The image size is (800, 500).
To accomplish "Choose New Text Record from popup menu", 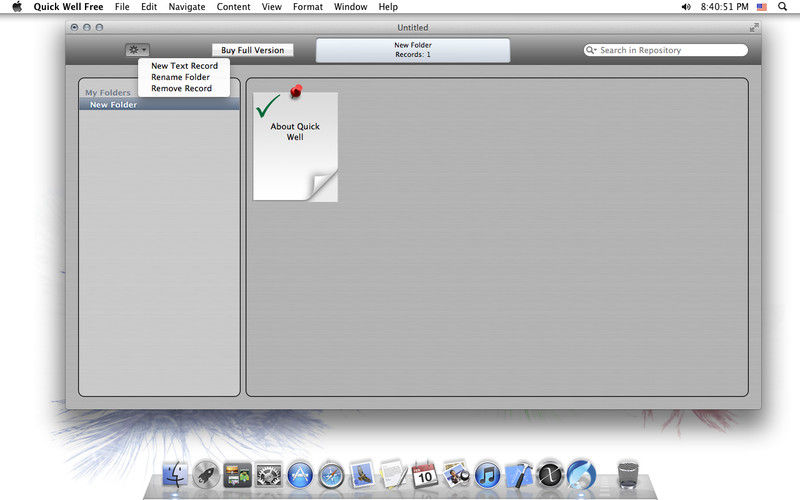I will pos(184,66).
